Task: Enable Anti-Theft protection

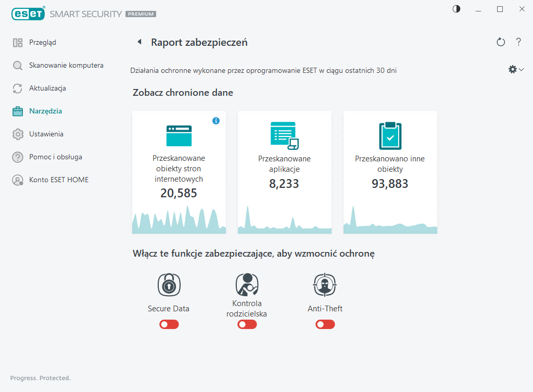Action: 325,324
